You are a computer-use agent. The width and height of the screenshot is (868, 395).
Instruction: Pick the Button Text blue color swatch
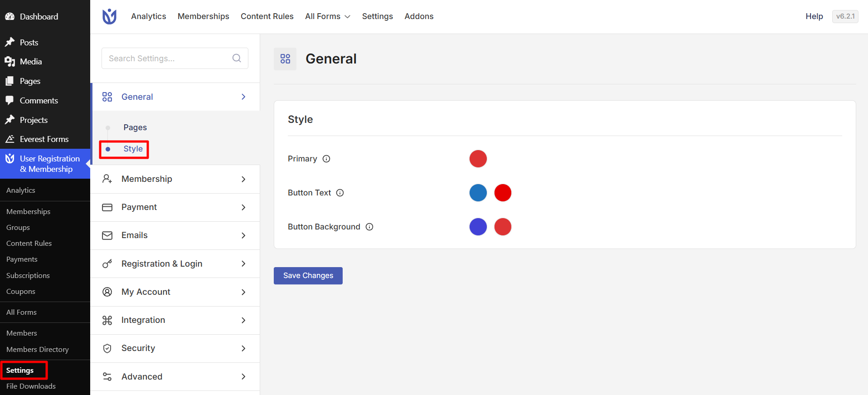click(x=478, y=193)
